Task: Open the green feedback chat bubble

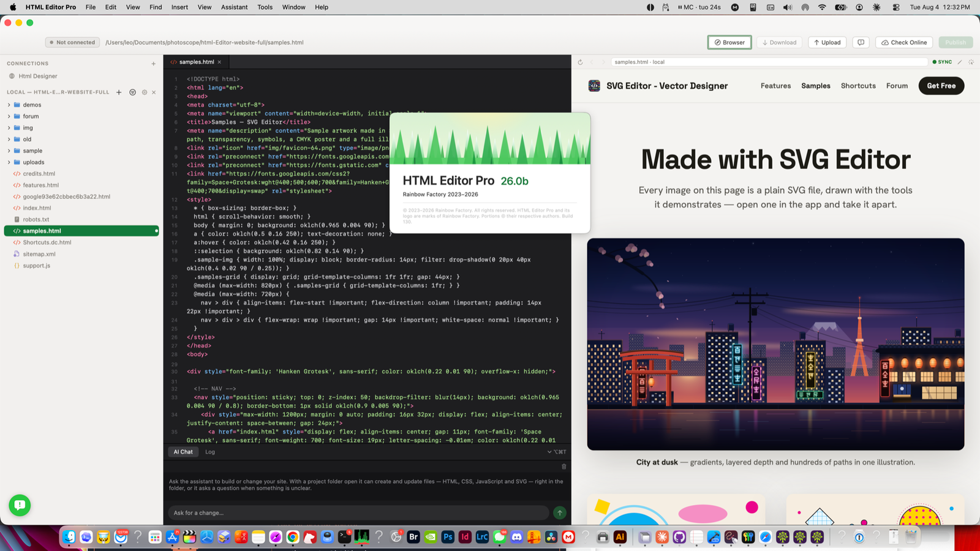Action: [x=20, y=505]
